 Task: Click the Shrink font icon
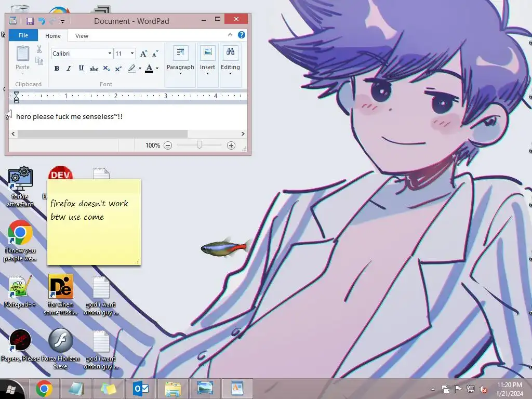(155, 54)
